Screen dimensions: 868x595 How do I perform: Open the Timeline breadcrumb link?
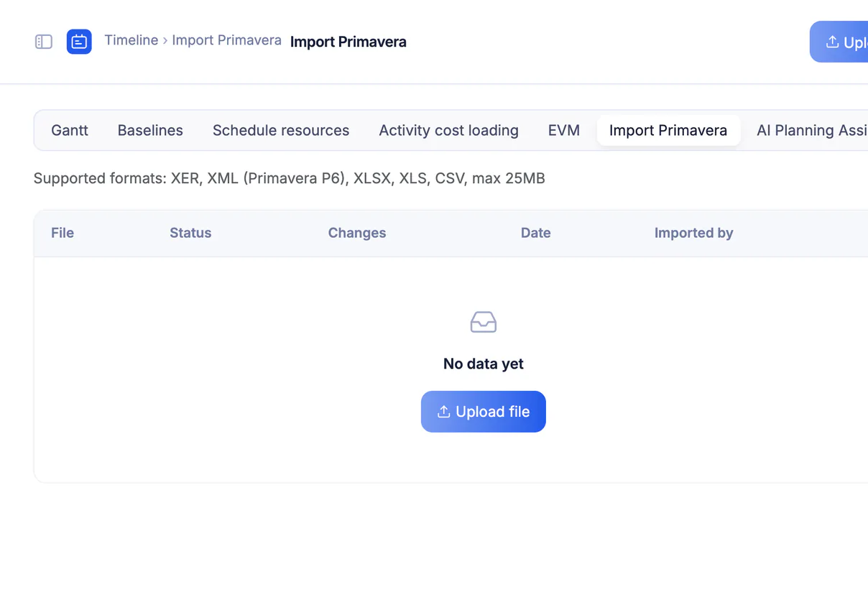coord(131,40)
